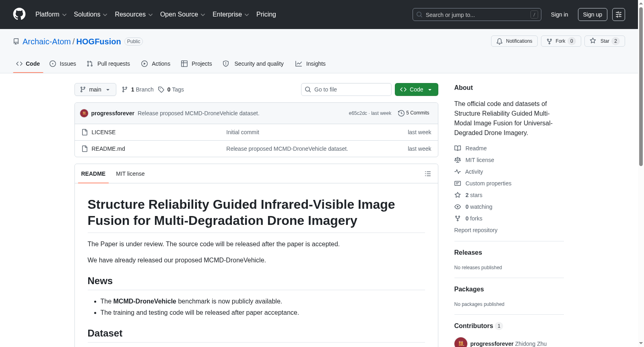
Task: View the 1 Branch link
Action: [x=138, y=89]
